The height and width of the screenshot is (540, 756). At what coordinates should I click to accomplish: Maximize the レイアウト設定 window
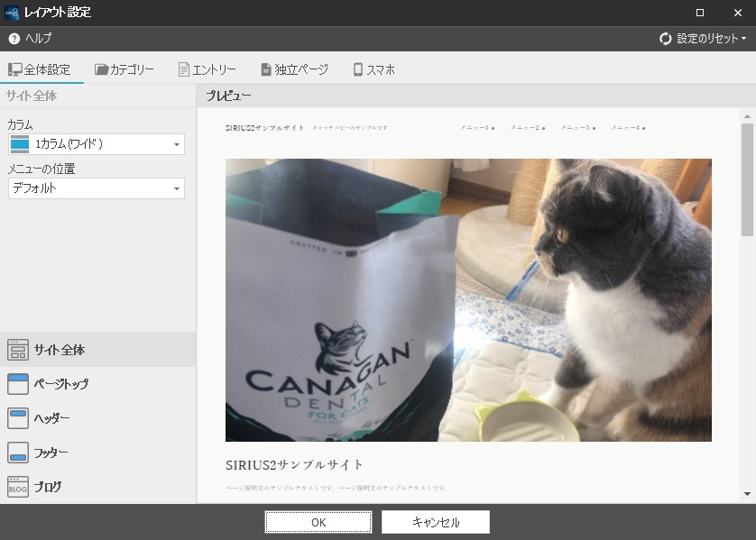click(x=700, y=13)
